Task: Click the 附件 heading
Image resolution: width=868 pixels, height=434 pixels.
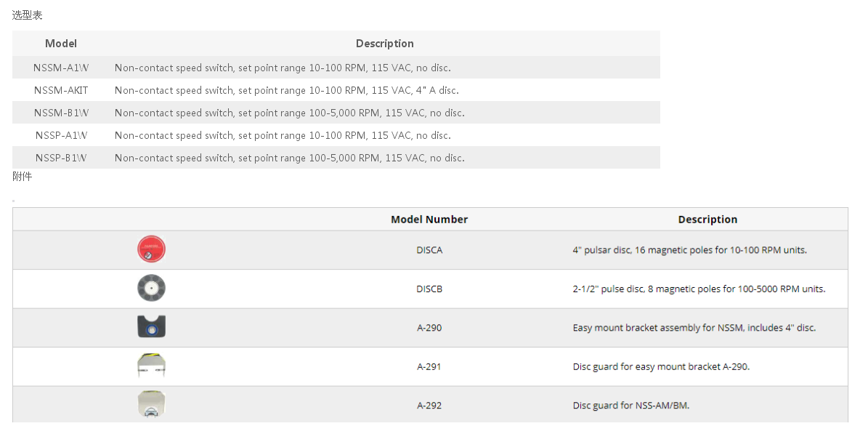Action: (22, 176)
